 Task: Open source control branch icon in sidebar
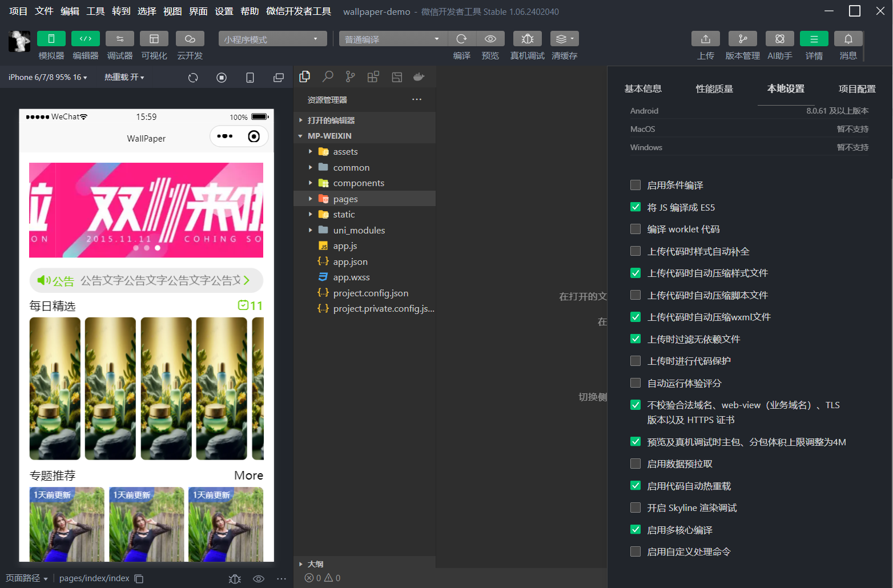[350, 76]
